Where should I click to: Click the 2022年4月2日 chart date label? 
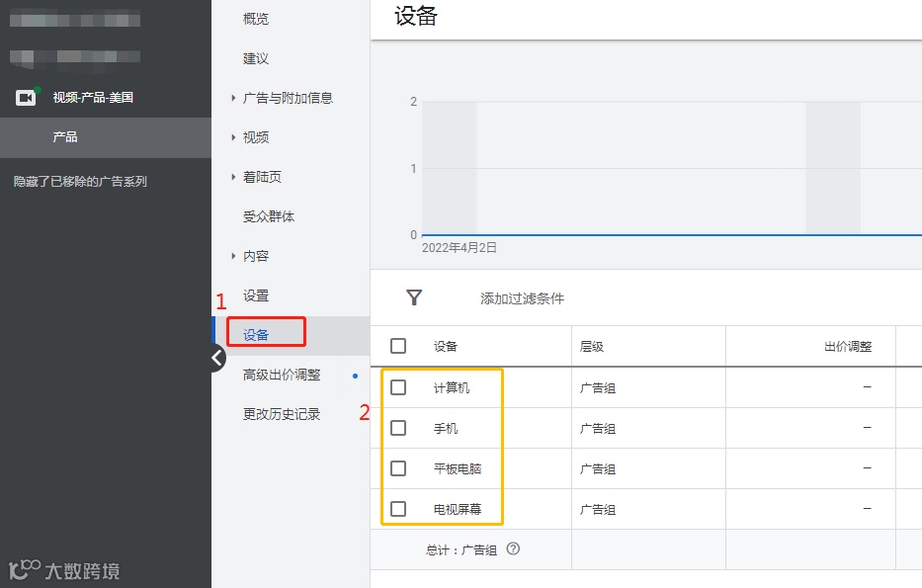(460, 247)
